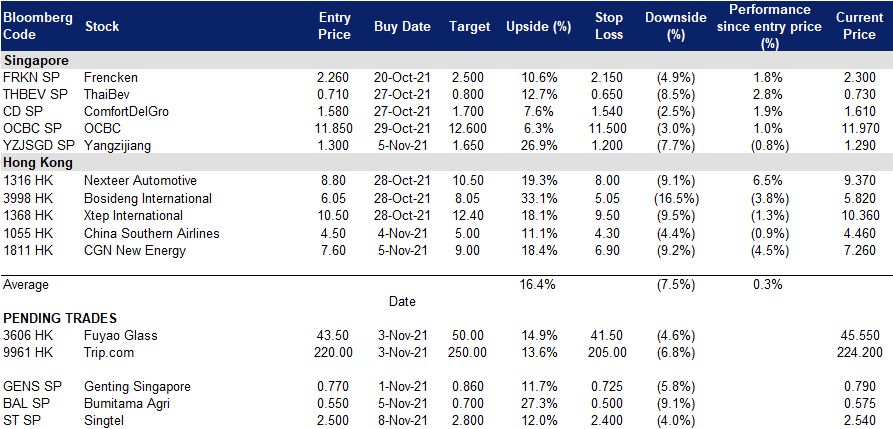Select the Singapore section header row
Image resolution: width=893 pixels, height=429 pixels.
coord(446,60)
